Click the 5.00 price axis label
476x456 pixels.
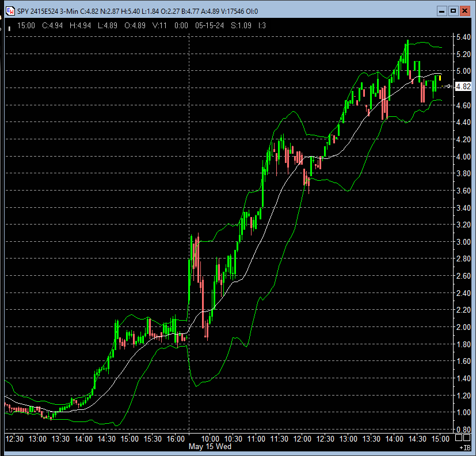tap(463, 71)
